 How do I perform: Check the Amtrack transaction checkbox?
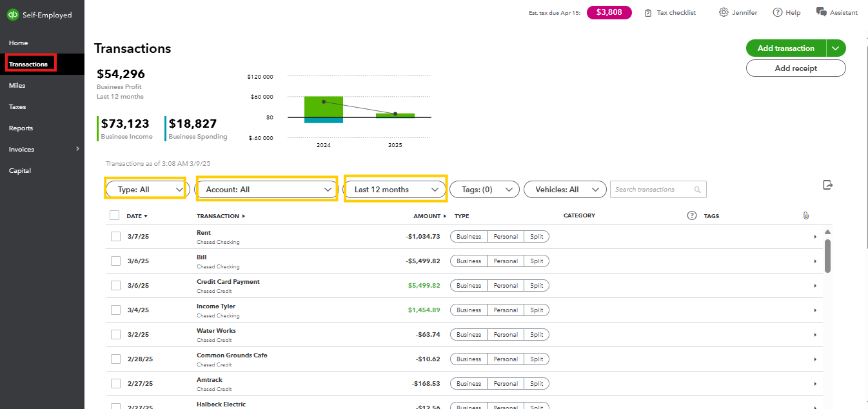tap(115, 384)
